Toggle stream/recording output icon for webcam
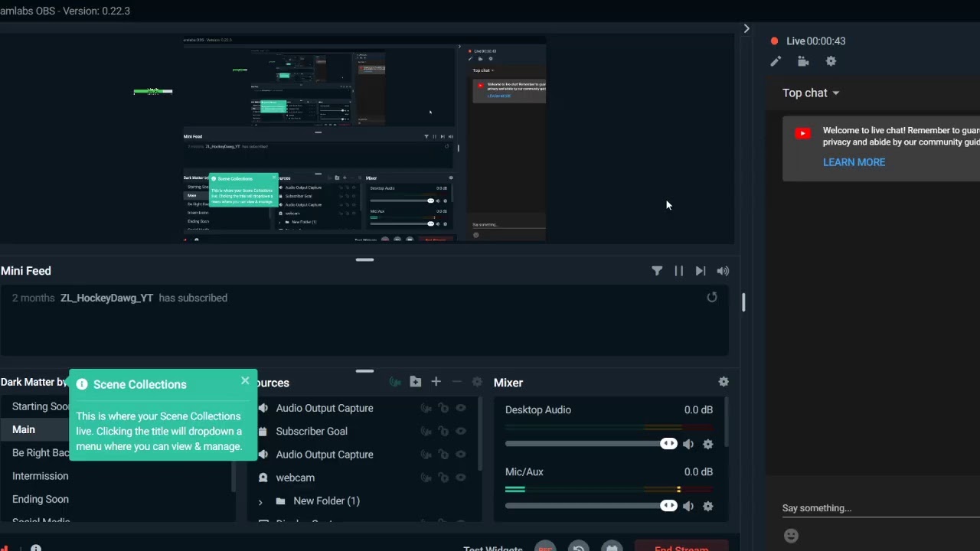 click(x=426, y=478)
